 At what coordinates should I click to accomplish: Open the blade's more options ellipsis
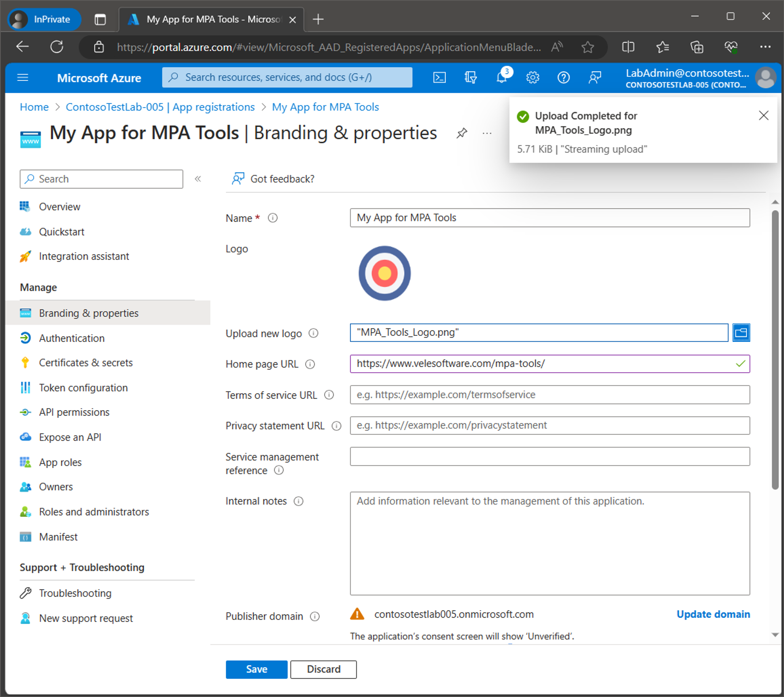(487, 133)
